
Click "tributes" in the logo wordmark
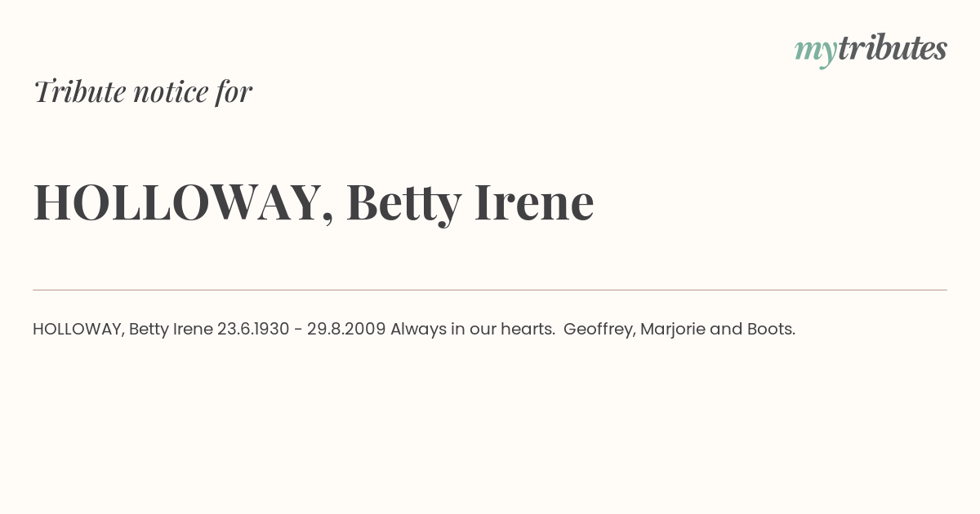pos(892,48)
